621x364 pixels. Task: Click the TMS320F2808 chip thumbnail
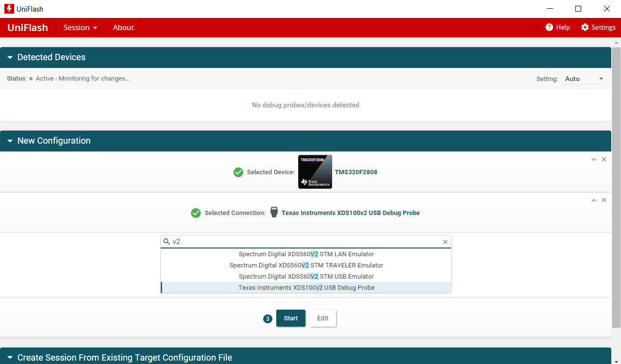[x=315, y=172]
